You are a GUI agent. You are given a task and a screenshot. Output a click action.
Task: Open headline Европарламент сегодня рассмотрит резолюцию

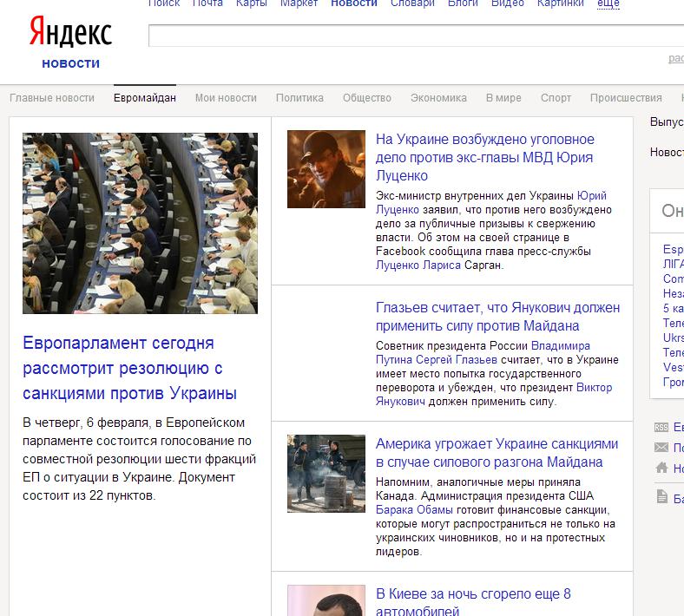(129, 369)
